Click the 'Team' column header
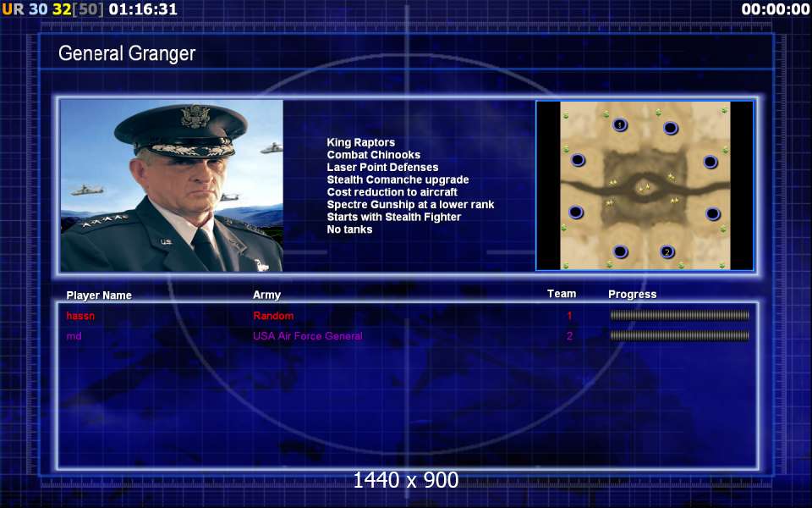The image size is (812, 508). (562, 294)
